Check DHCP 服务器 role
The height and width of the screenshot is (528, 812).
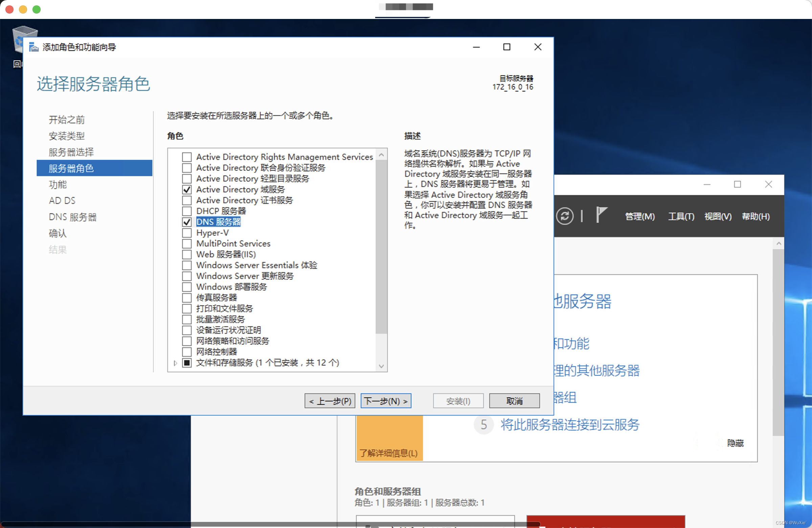click(187, 211)
